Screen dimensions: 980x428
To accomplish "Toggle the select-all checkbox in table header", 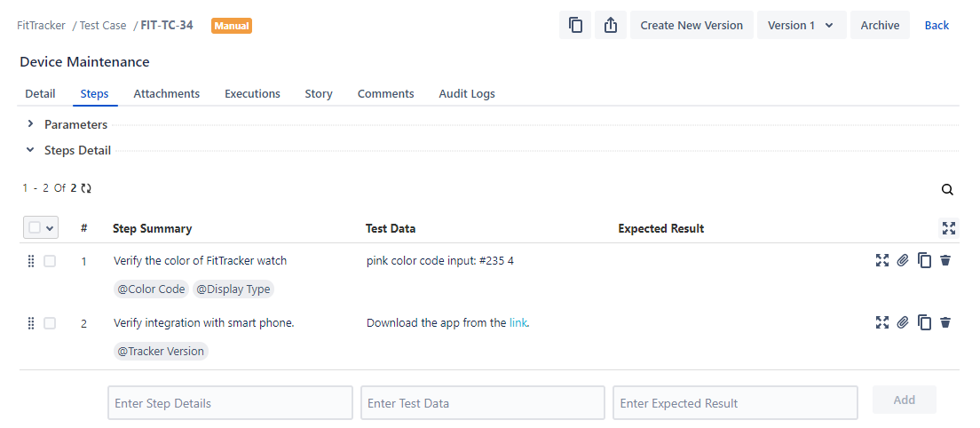I will 35,228.
